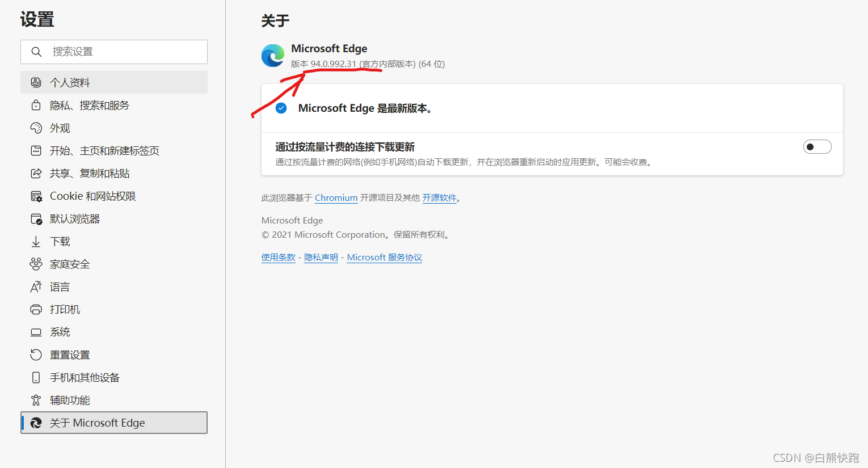Go to 辅助功能 settings
Image resolution: width=868 pixels, height=468 pixels.
click(x=114, y=400)
